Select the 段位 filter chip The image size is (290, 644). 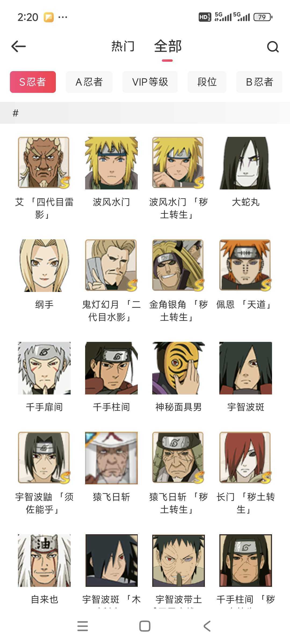point(207,82)
